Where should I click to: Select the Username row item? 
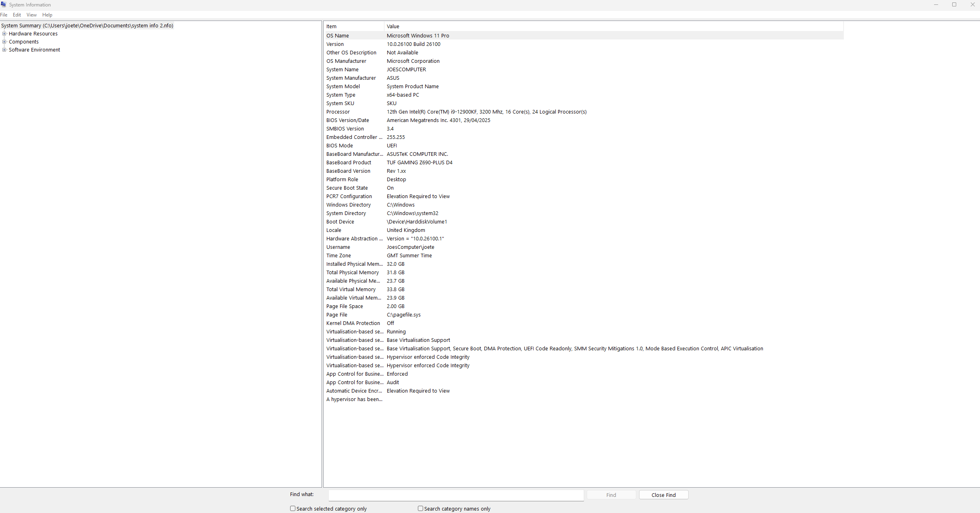(x=338, y=247)
